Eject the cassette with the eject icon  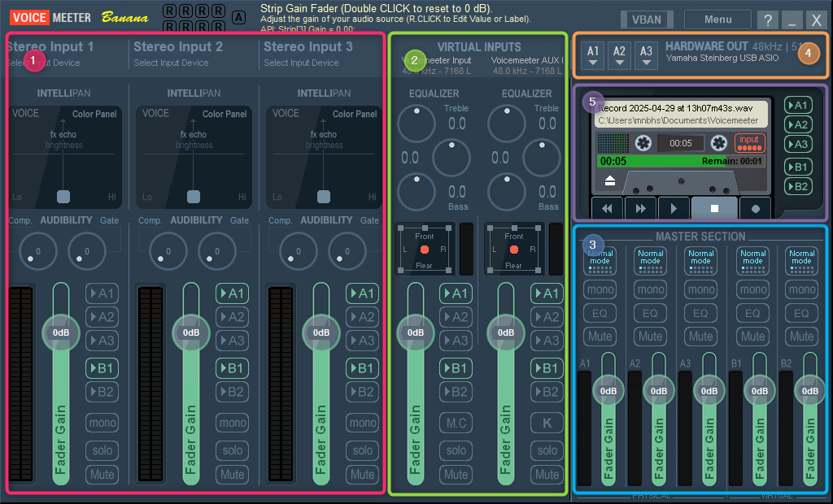610,181
